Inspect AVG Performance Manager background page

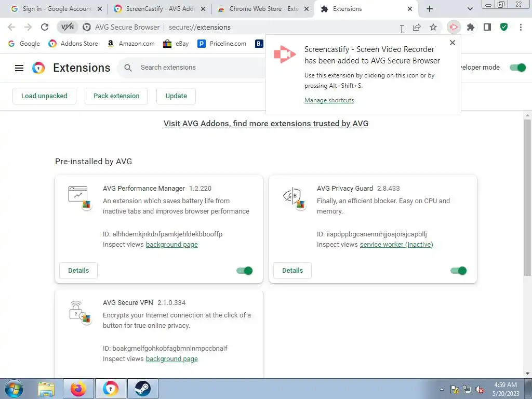pyautogui.click(x=171, y=245)
